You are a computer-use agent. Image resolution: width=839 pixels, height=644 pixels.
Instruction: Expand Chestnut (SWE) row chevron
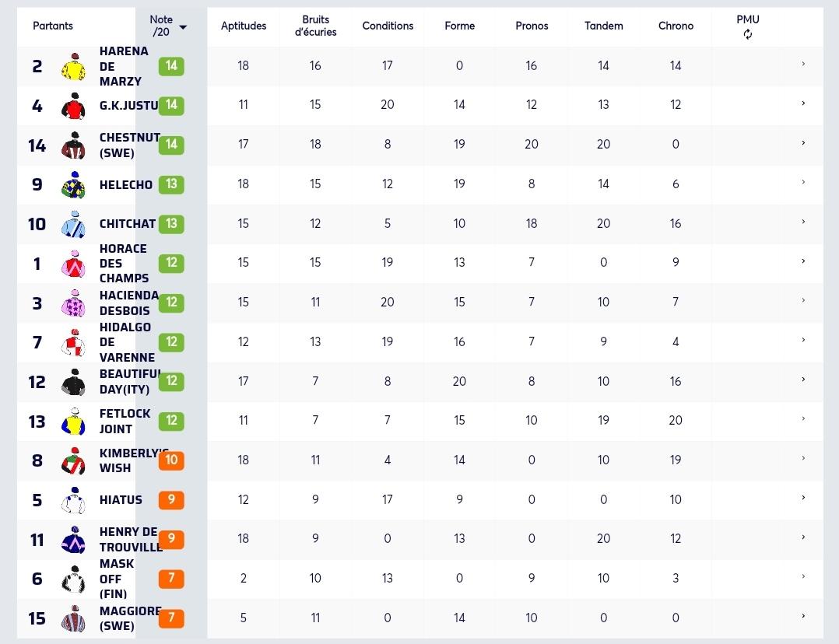point(803,143)
